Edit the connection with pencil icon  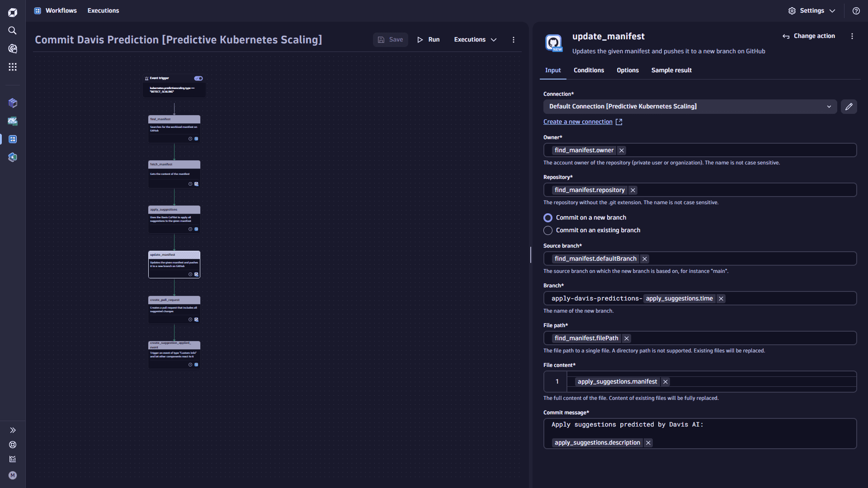(849, 107)
